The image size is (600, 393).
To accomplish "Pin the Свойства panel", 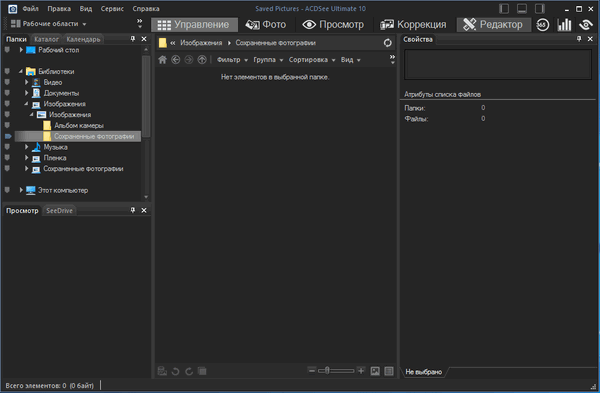I will pos(579,39).
